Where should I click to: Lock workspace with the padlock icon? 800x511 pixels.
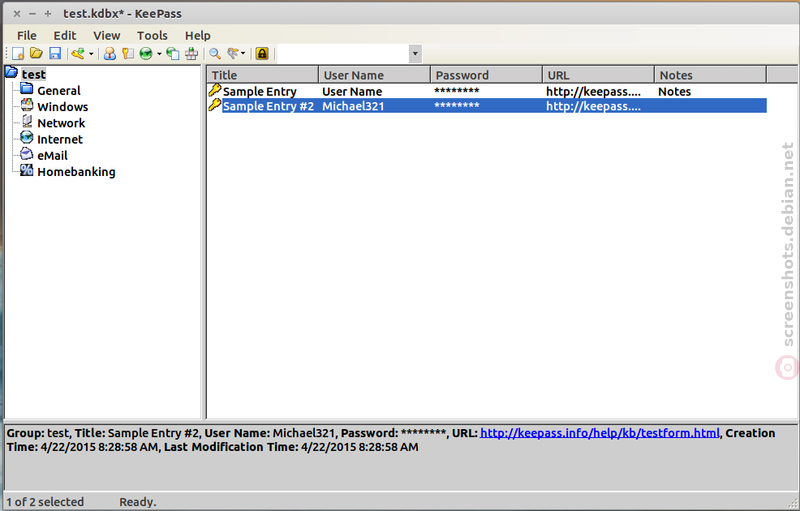262,54
